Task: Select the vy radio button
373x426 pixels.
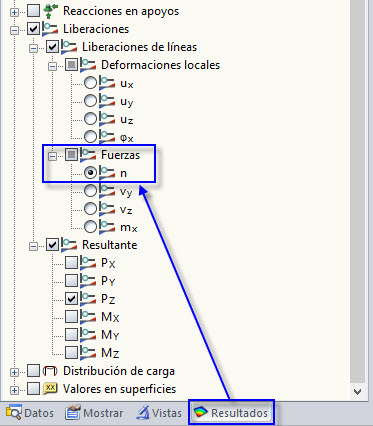Action: coord(90,191)
